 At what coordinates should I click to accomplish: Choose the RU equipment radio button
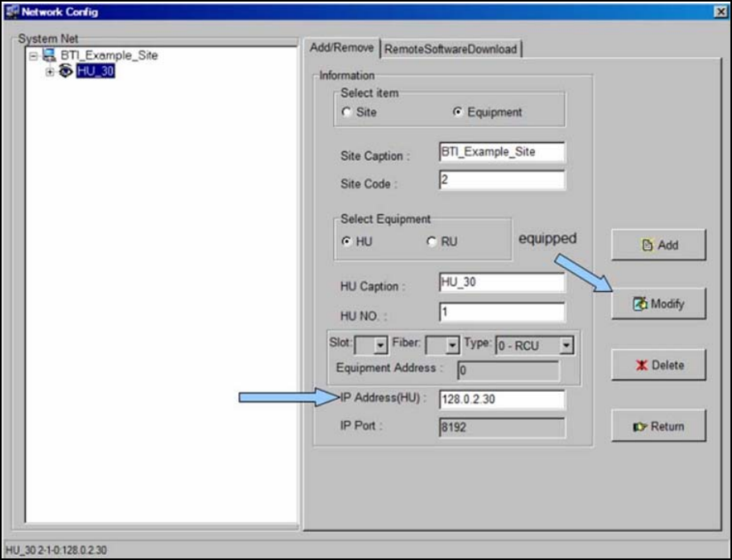pos(431,241)
